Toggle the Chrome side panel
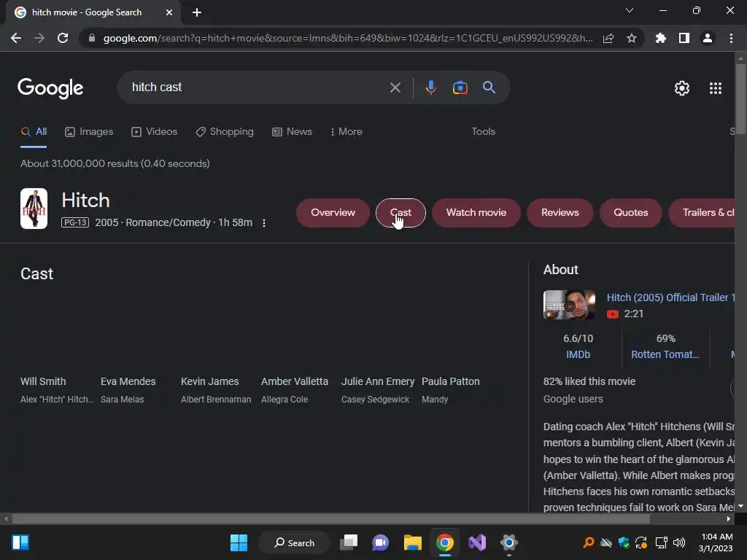The image size is (747, 560). click(x=684, y=38)
